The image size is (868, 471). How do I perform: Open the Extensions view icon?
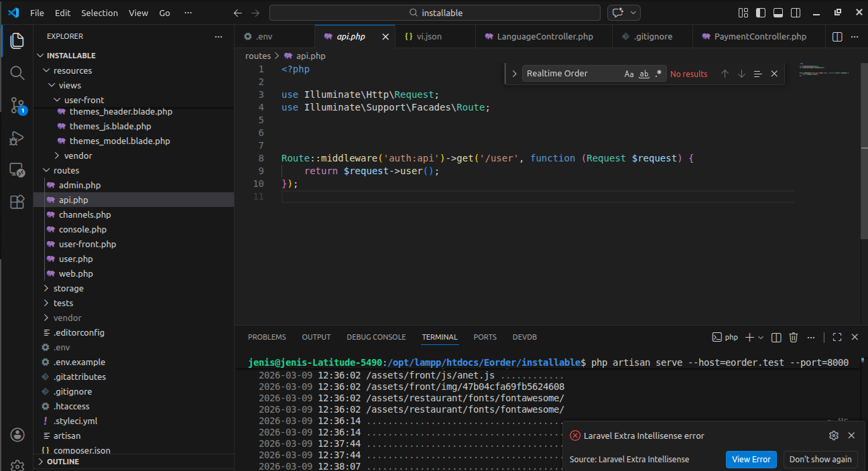[x=17, y=202]
